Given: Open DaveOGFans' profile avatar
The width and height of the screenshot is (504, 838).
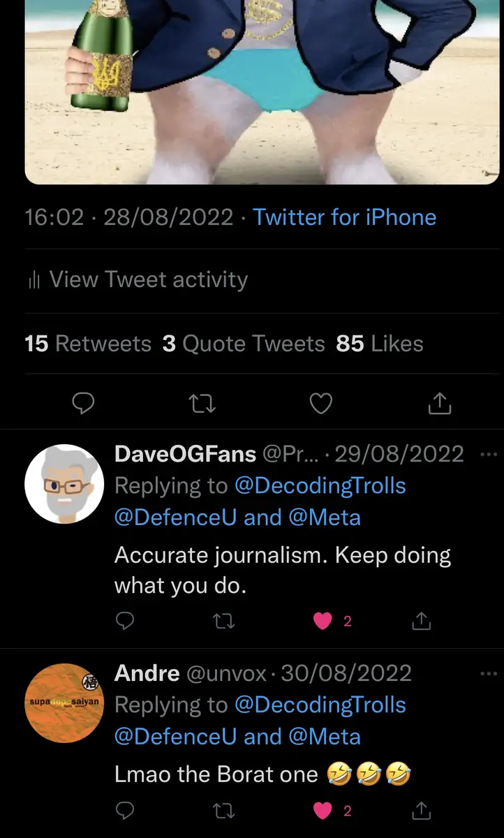Looking at the screenshot, I should 64,484.
